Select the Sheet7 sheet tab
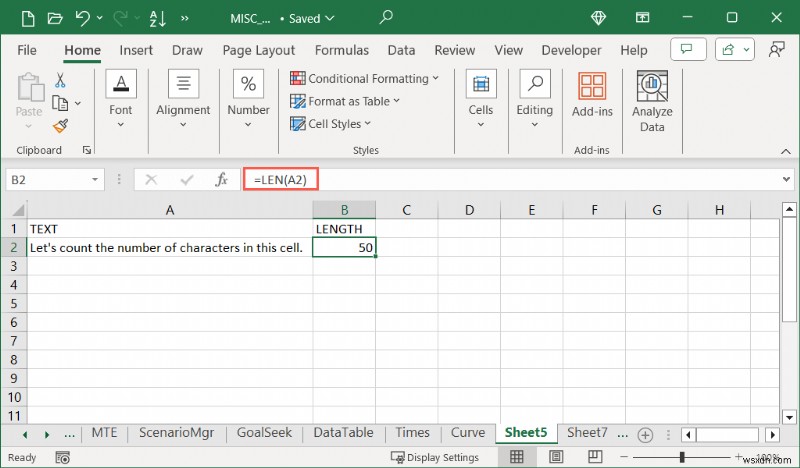The image size is (800, 468). pos(587,433)
